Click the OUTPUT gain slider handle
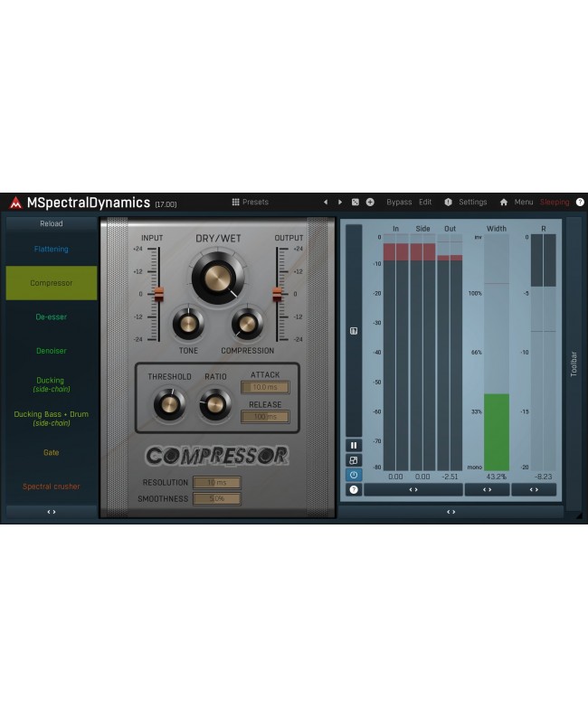The width and height of the screenshot is (588, 718). pyautogui.click(x=277, y=294)
